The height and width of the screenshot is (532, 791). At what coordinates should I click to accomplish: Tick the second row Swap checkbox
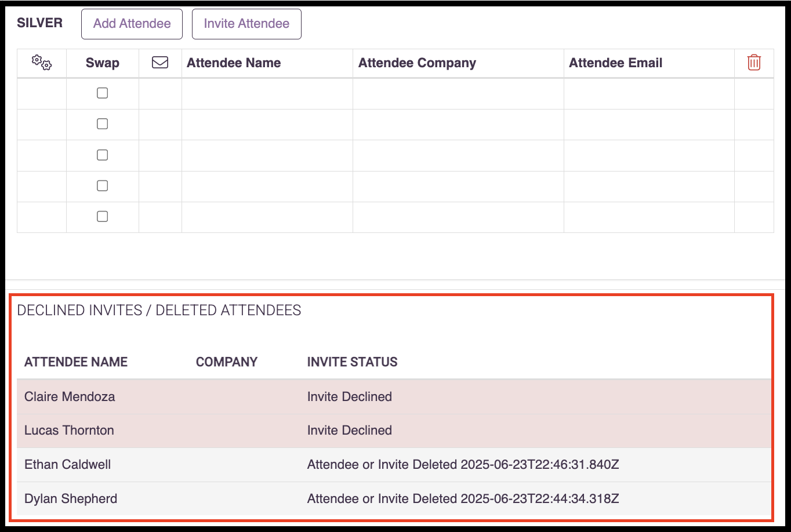[x=102, y=124]
